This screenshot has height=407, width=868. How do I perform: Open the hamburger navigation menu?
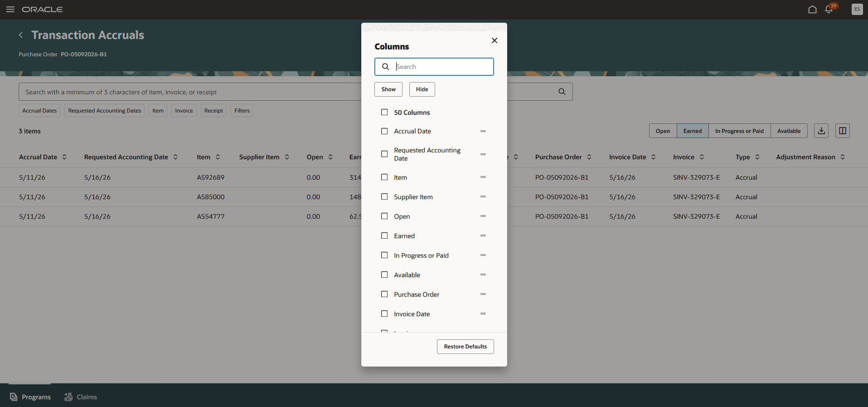point(10,10)
